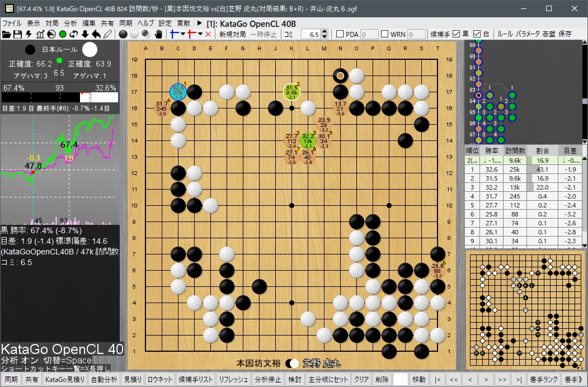
Task: Click the 候補手リスト button
Action: coord(196,380)
